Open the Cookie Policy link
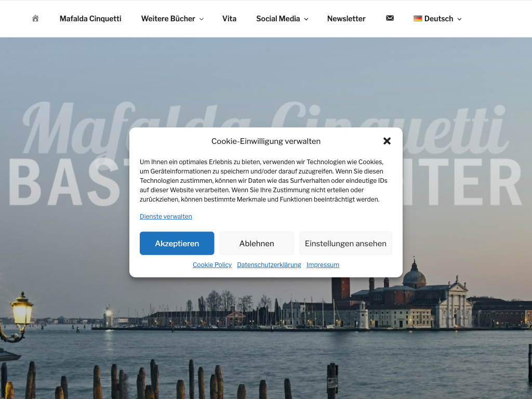Image resolution: width=532 pixels, height=399 pixels. [212, 264]
